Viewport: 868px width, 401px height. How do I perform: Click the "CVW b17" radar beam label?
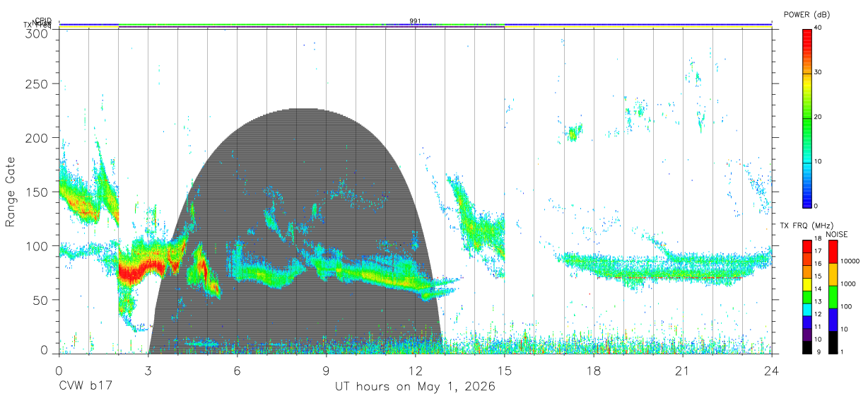pyautogui.click(x=86, y=387)
